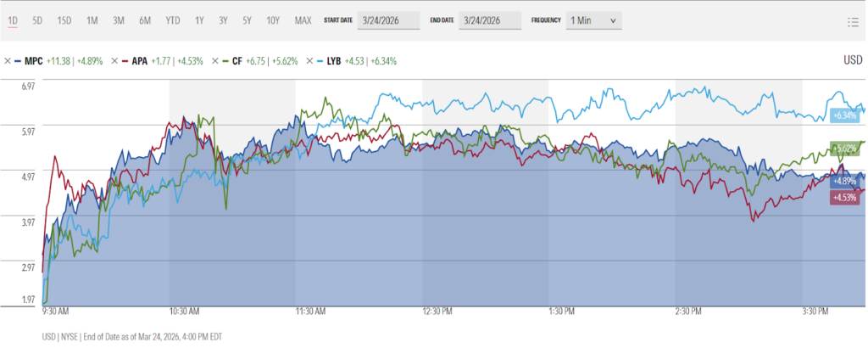Select the 1D time range tab
This screenshot has width=868, height=348.
pyautogui.click(x=13, y=20)
